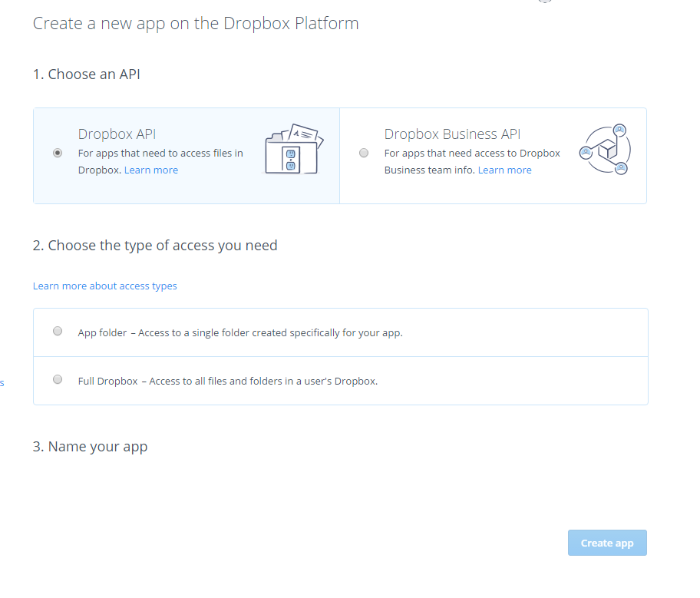Click the file folder icon for Dropbox API
Screen dimensions: 700x598
pyautogui.click(x=294, y=149)
